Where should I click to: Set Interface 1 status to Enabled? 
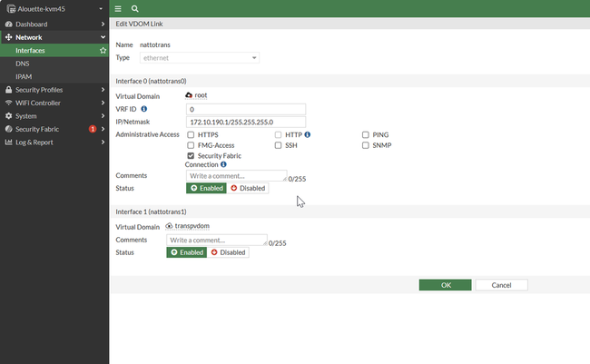(187, 252)
